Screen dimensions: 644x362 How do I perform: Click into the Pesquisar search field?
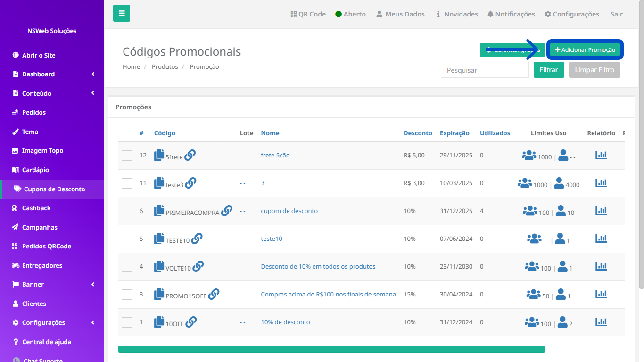(x=485, y=70)
